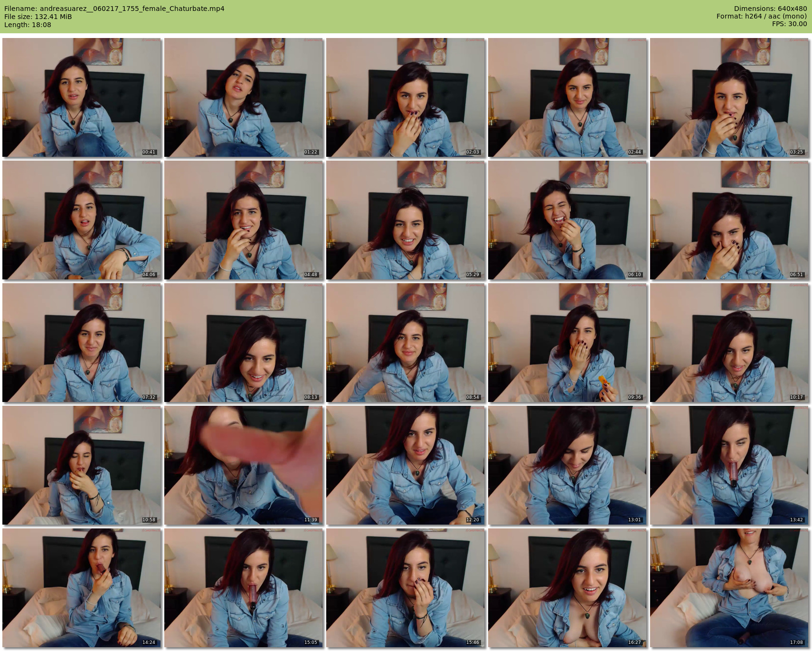Click the frame timestamped 08:54
The image size is (812, 651).
click(x=406, y=343)
